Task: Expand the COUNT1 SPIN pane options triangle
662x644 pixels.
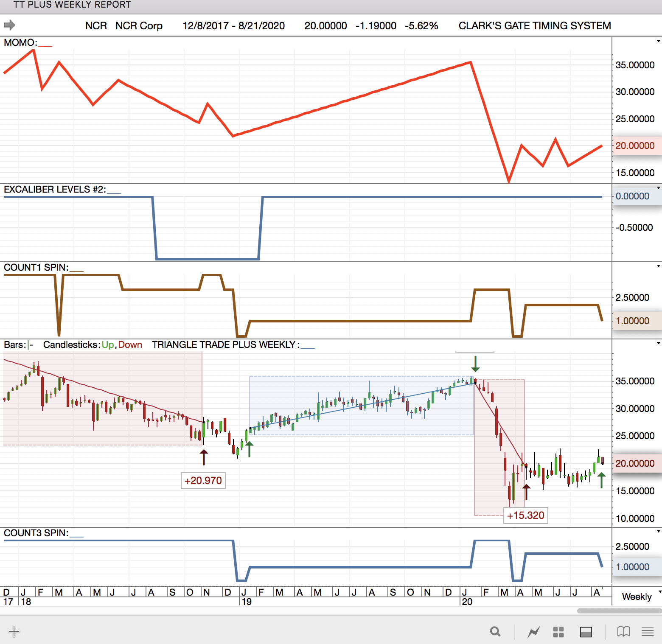Action: tap(659, 266)
